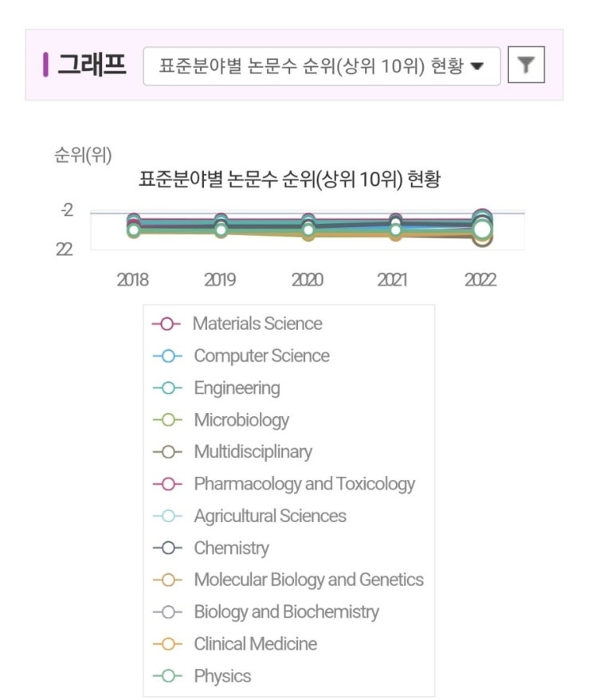Hide the Engineering series in legend
The height and width of the screenshot is (700, 592).
click(x=237, y=388)
